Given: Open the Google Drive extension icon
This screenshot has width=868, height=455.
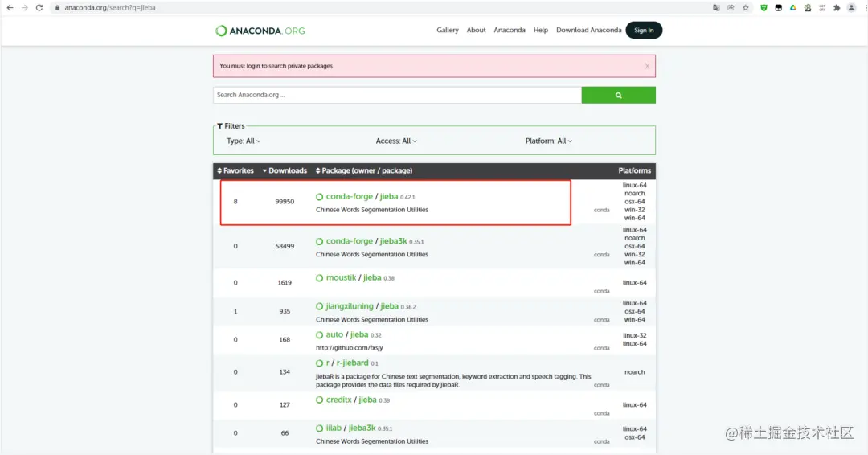Looking at the screenshot, I should (792, 8).
